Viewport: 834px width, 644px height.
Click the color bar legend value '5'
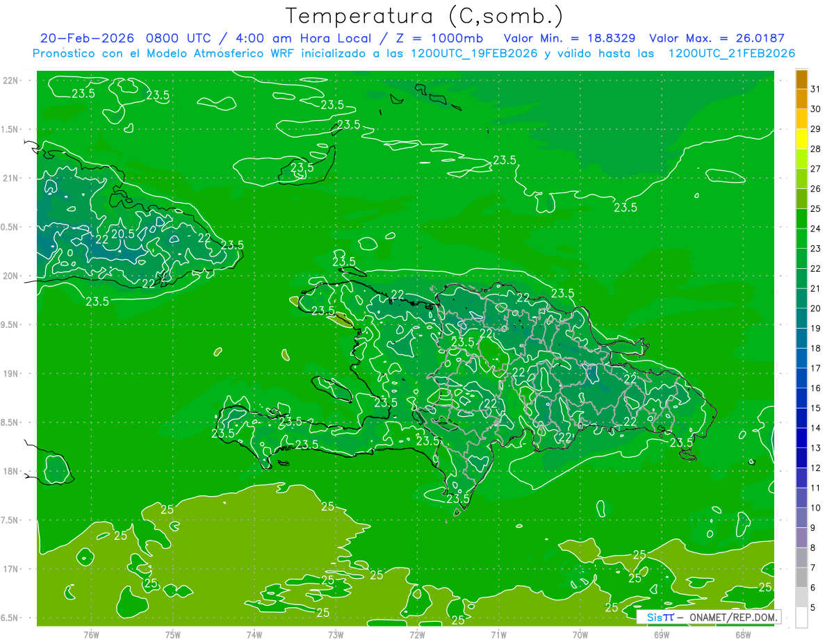click(813, 608)
